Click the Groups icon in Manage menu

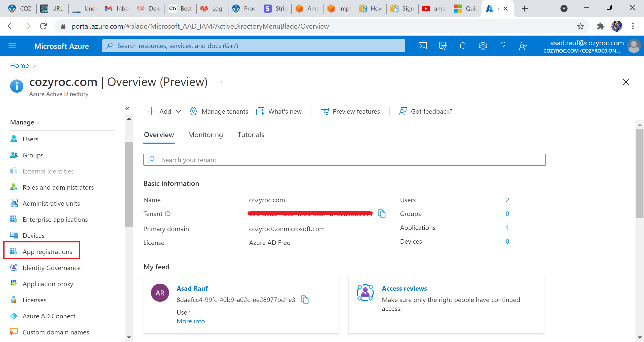coord(14,155)
